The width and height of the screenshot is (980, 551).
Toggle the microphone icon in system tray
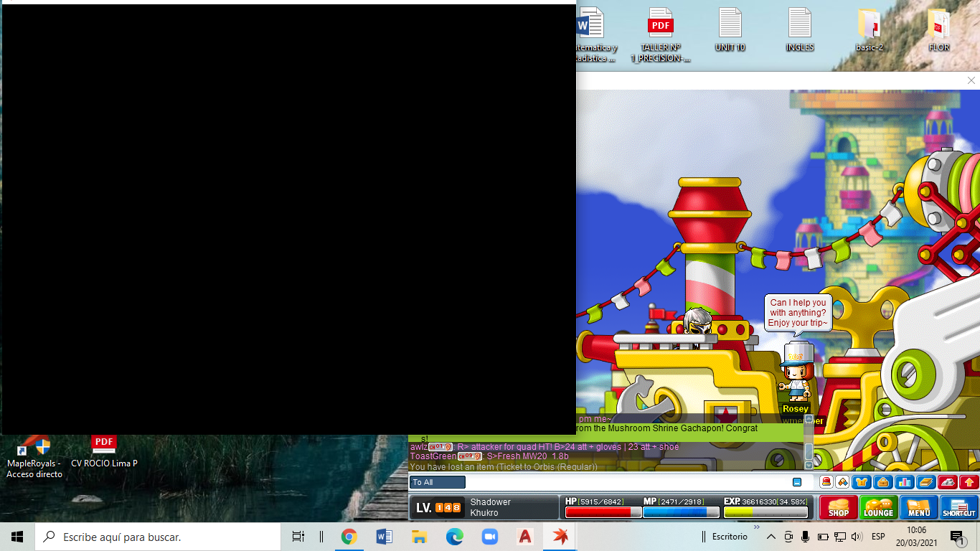pyautogui.click(x=805, y=537)
